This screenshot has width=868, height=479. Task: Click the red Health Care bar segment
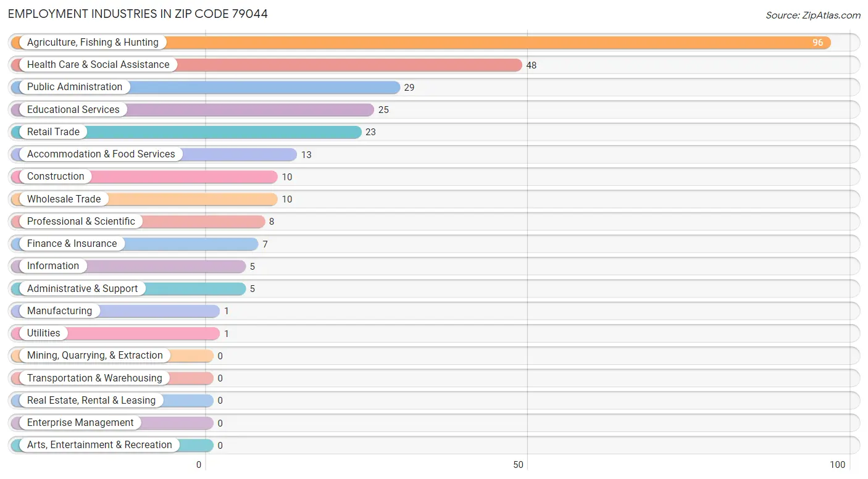point(267,65)
